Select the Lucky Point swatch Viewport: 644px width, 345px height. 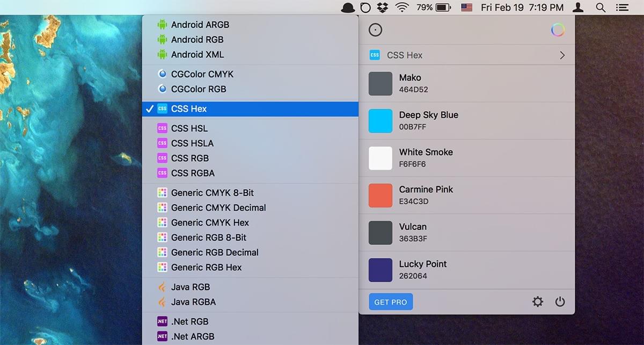(380, 270)
